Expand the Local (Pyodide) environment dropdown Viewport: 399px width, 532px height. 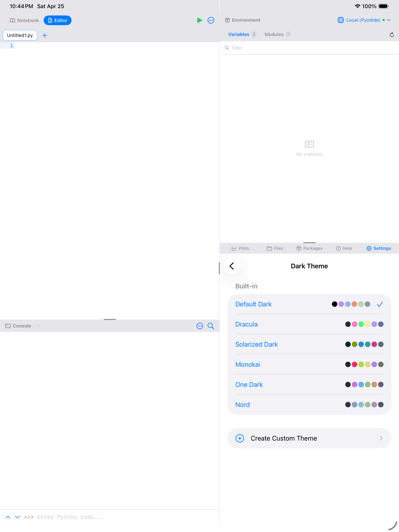tap(389, 20)
